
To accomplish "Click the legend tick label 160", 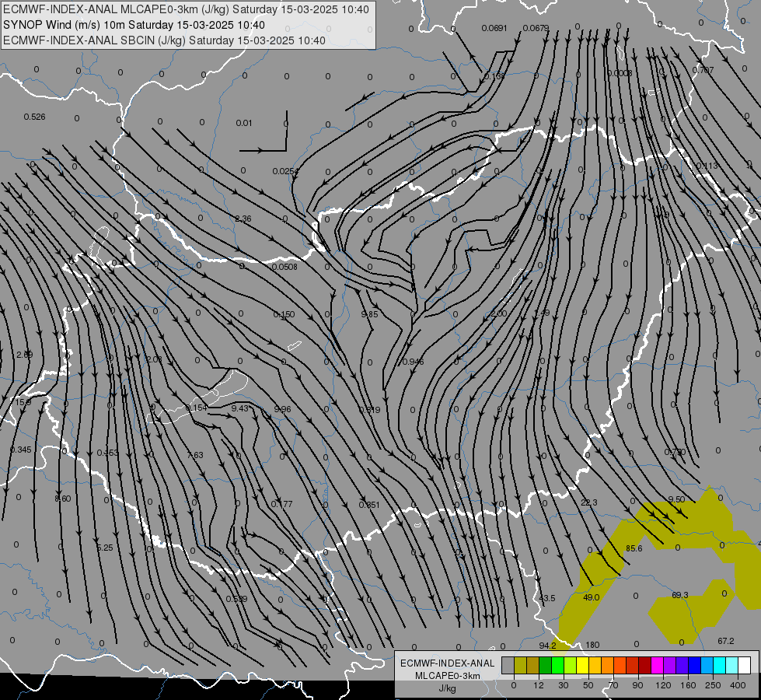I will [x=688, y=685].
